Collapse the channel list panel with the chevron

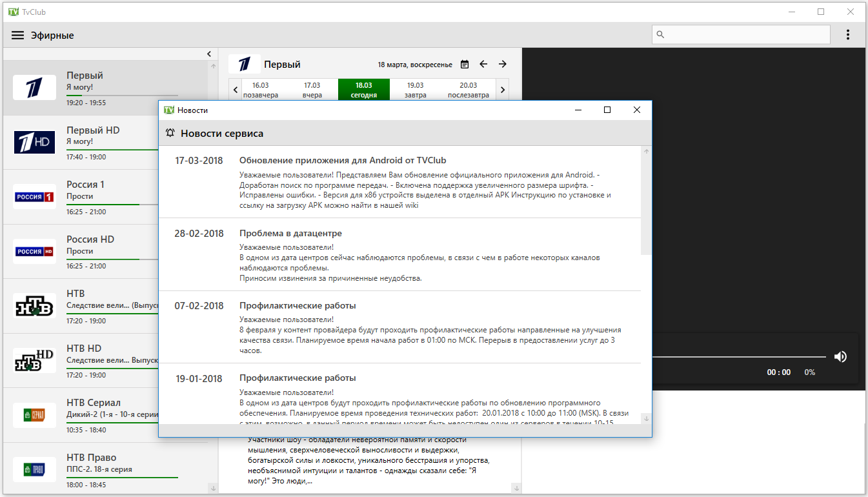tap(209, 54)
